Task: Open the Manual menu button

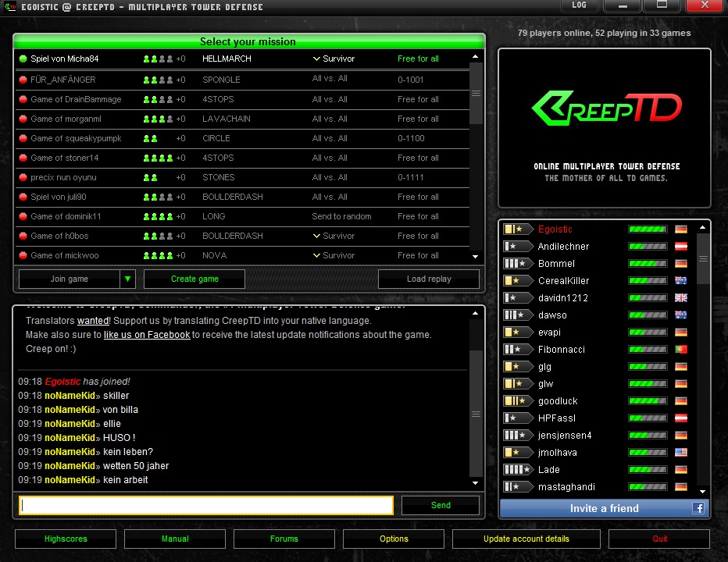Action: (175, 539)
